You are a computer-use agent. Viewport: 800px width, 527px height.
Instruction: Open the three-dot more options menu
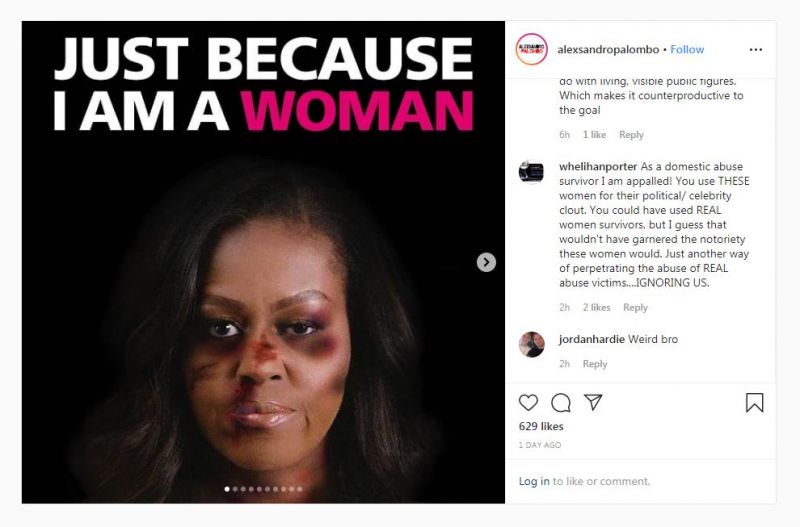point(756,49)
